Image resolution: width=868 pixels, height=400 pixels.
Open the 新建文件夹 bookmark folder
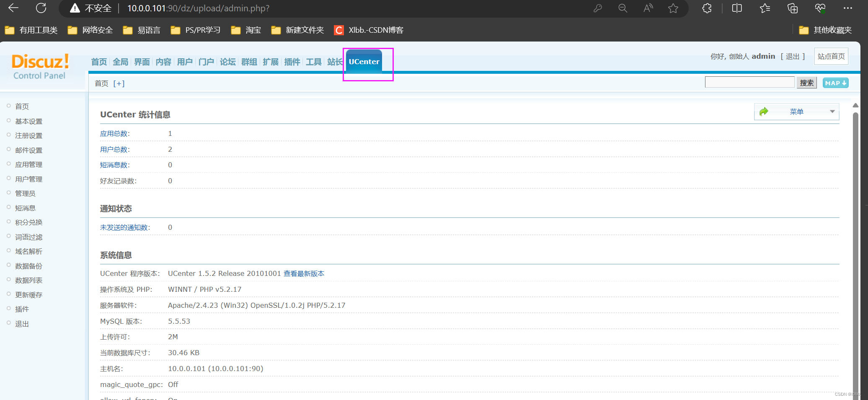297,30
